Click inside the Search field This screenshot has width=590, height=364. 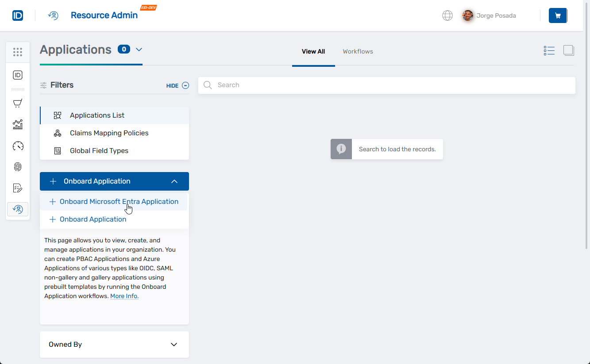(x=386, y=85)
